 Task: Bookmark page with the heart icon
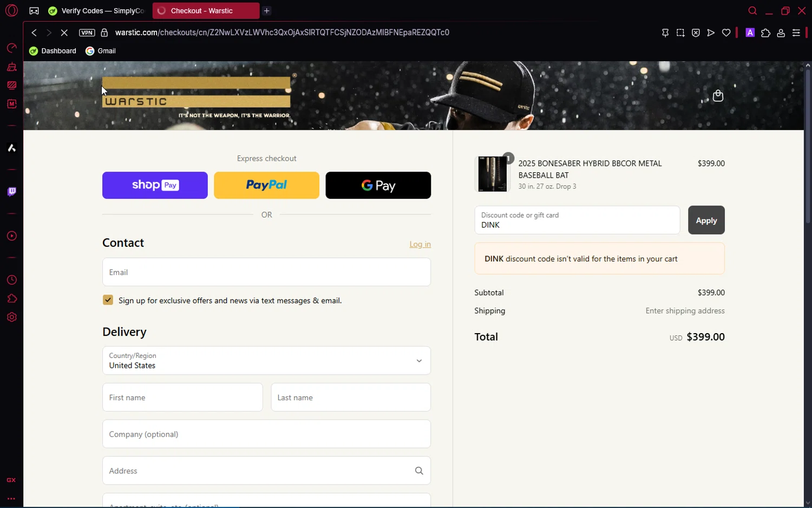coord(726,33)
